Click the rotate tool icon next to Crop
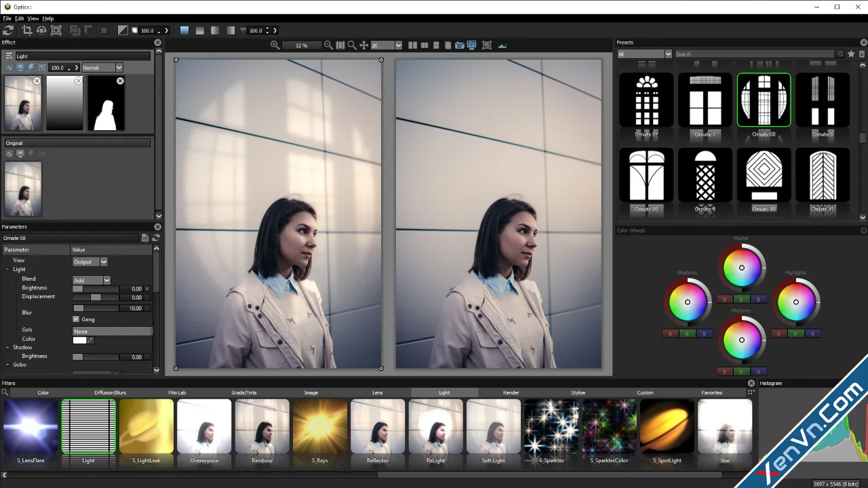868x488 pixels. pos(41,30)
